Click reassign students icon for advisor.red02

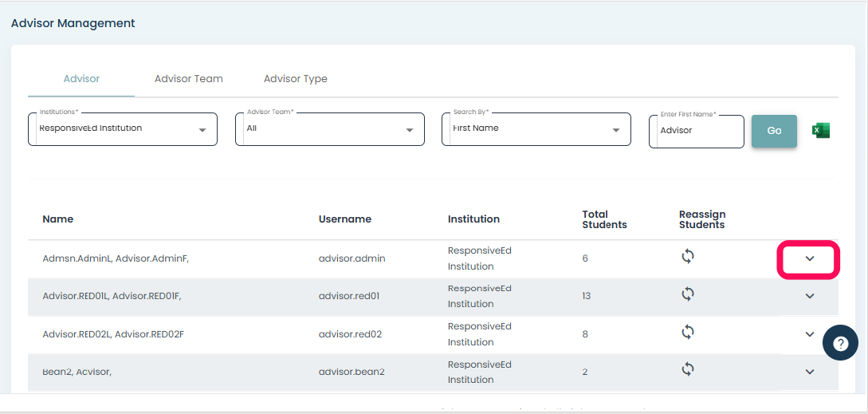[688, 332]
